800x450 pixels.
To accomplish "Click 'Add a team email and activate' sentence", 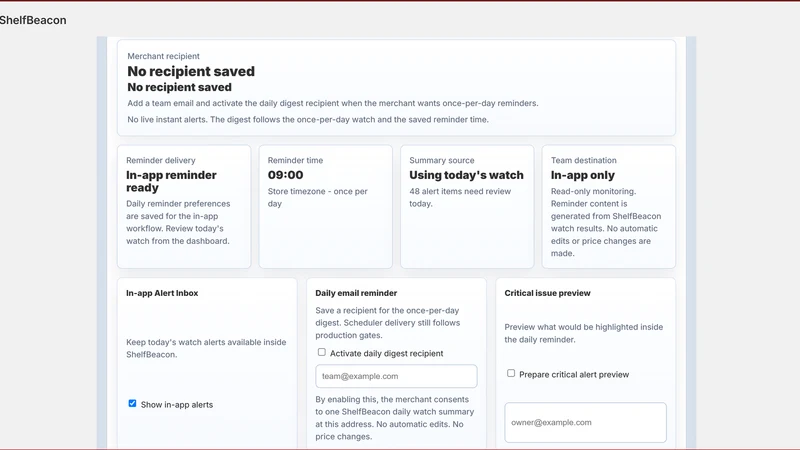I will coord(333,103).
